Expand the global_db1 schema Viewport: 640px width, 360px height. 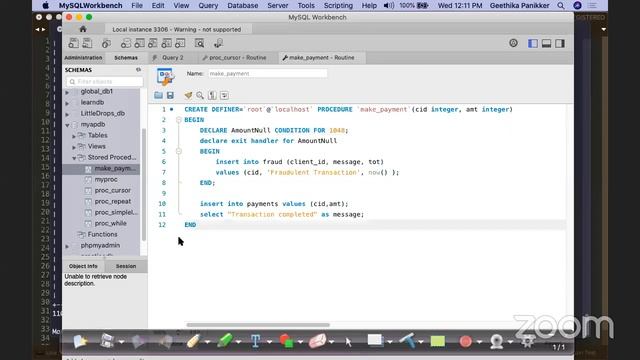coord(67,92)
